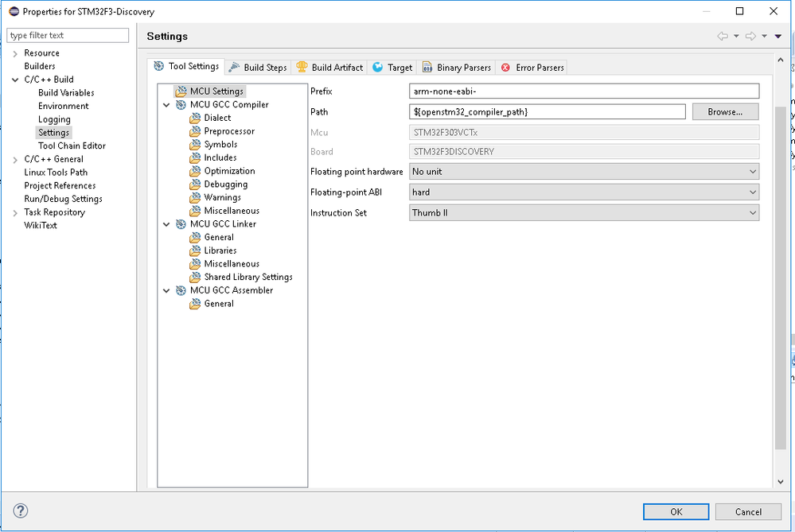
Task: Click the linker General folder icon
Action: [x=195, y=237]
